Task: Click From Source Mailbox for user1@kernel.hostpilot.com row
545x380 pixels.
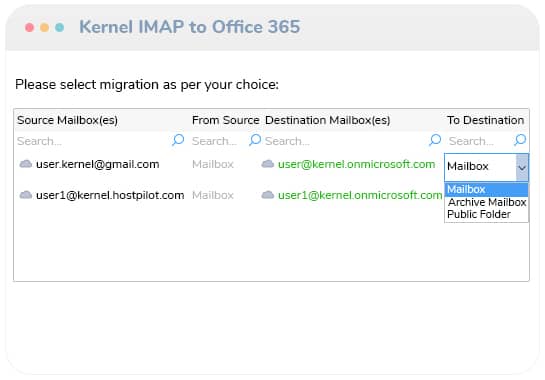Action: coord(213,195)
